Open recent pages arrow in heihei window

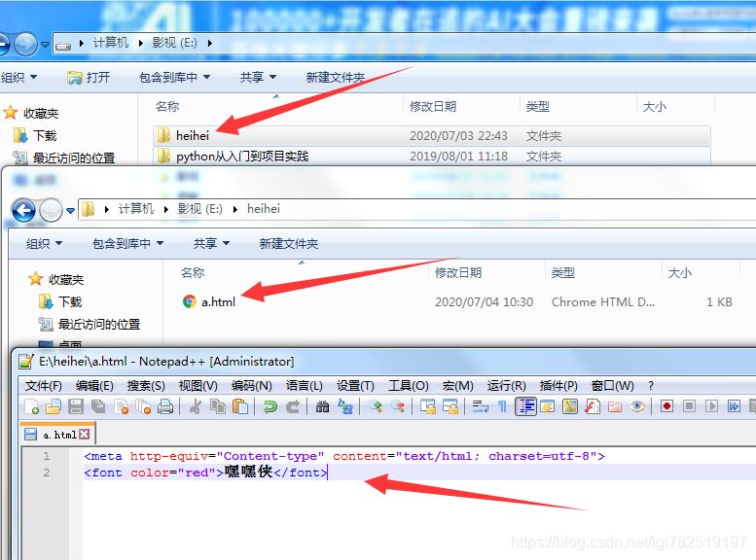(x=70, y=210)
